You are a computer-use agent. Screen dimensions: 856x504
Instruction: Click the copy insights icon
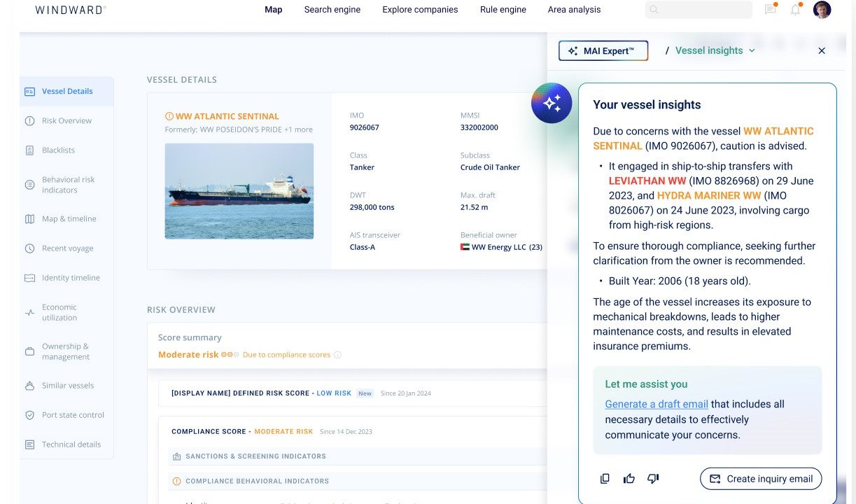click(x=605, y=479)
